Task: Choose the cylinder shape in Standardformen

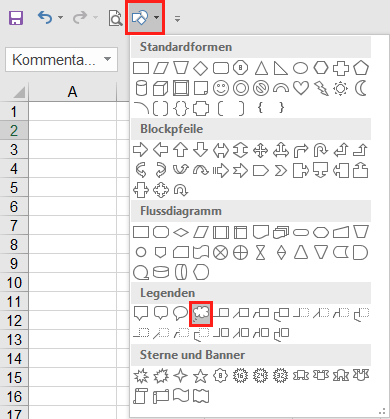Action: pyautogui.click(x=141, y=88)
